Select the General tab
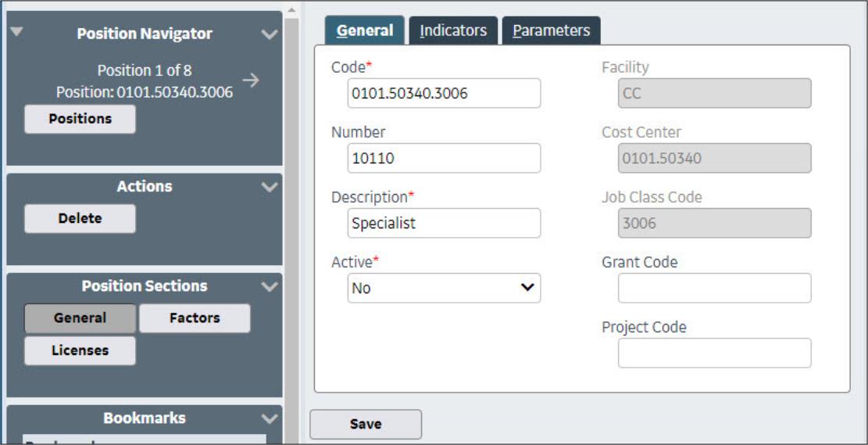Screen dimensions: 868x445 point(365,31)
